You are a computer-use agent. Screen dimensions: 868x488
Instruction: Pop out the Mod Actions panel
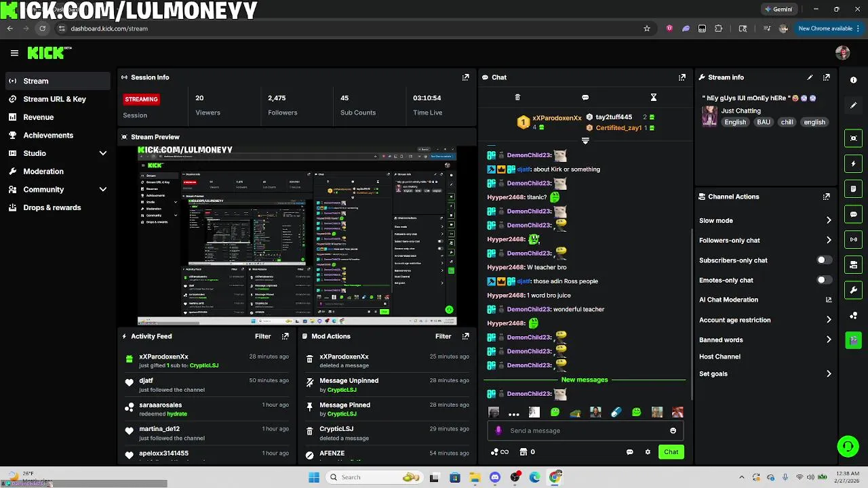[465, 336]
